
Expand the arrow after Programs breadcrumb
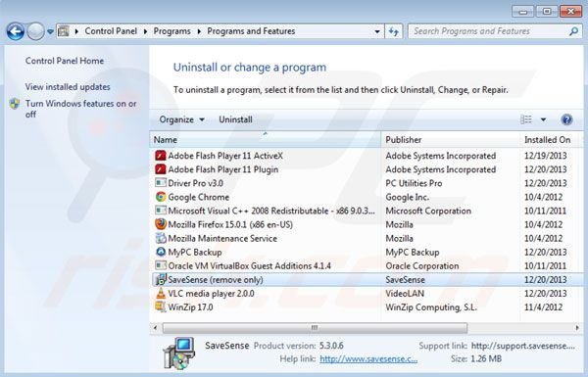coord(199,31)
